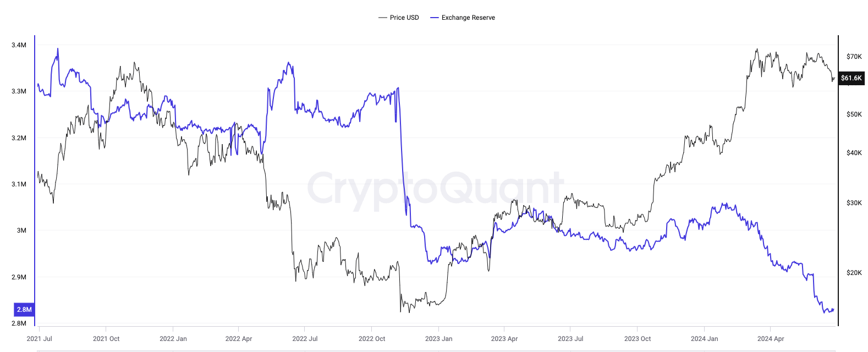Click the $20K right axis label
Viewport: 868px width, 352px height.
pyautogui.click(x=854, y=273)
